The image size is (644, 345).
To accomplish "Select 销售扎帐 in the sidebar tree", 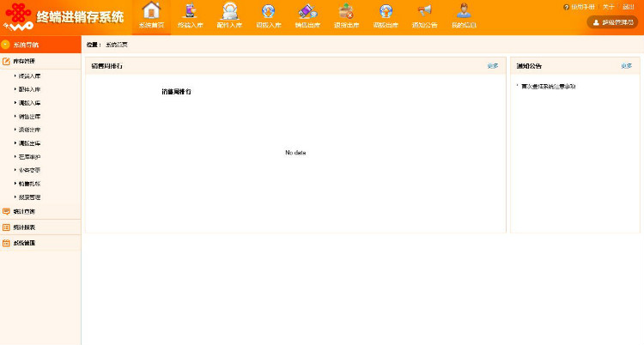I will [29, 183].
